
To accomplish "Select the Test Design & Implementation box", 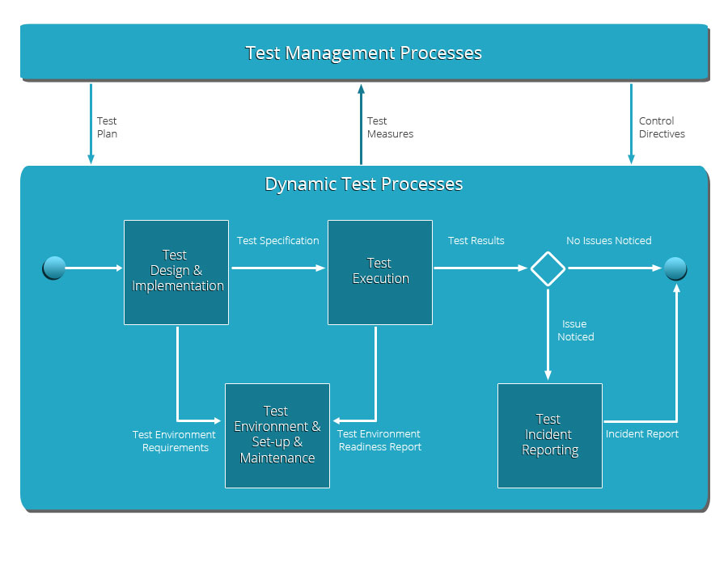I will [176, 272].
